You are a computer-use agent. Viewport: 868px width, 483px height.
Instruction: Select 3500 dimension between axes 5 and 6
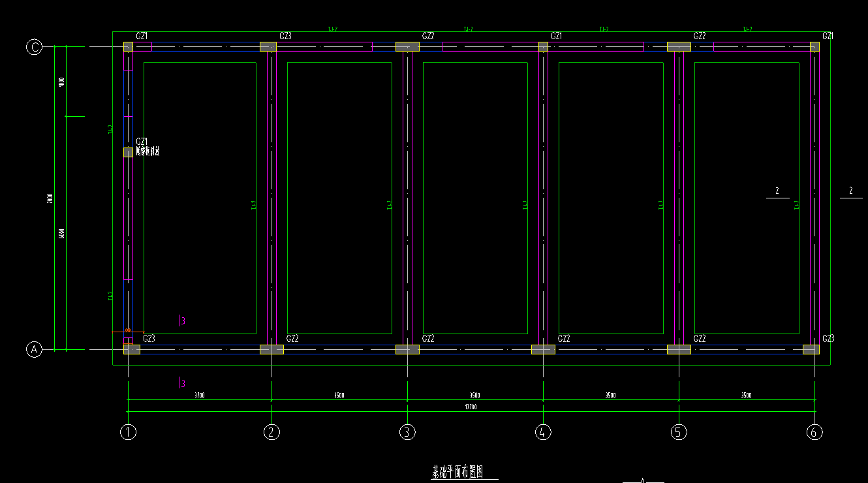click(746, 396)
